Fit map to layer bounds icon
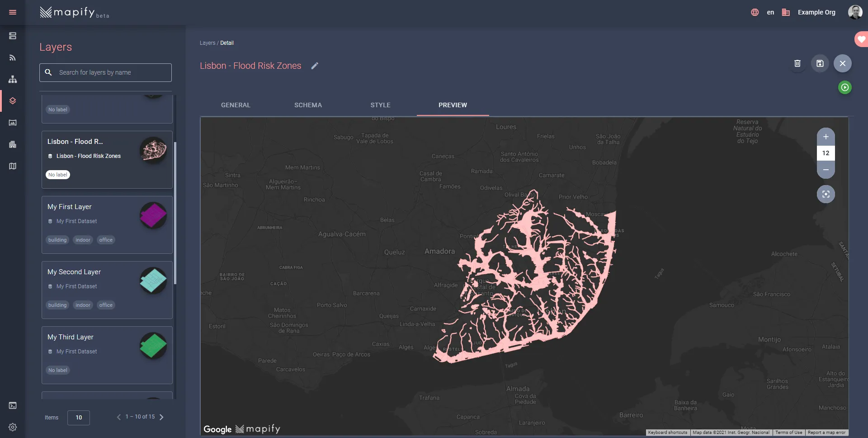 826,194
